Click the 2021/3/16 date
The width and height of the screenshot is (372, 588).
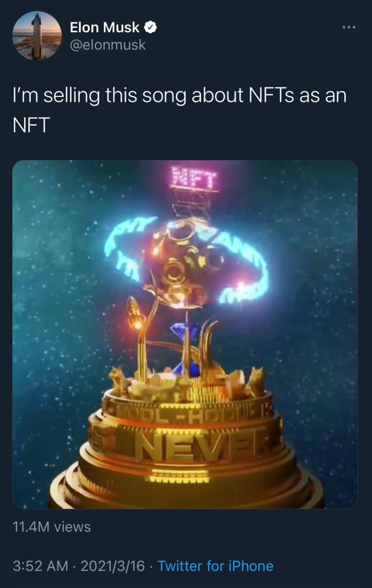pyautogui.click(x=112, y=566)
